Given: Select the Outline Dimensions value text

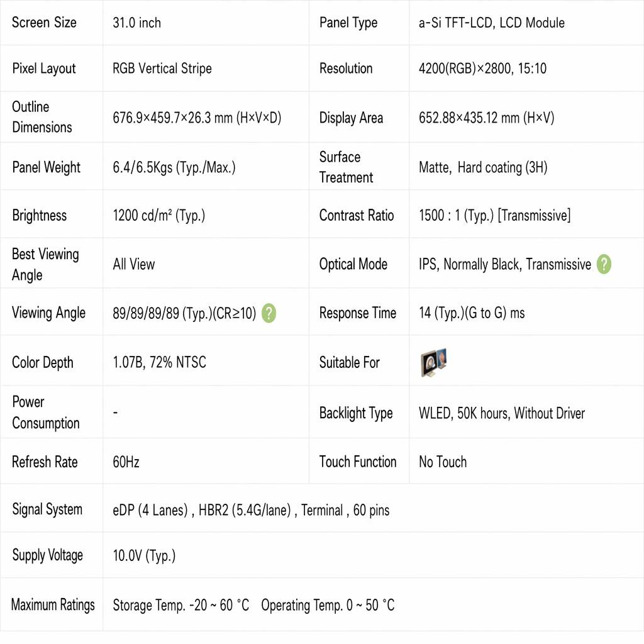Looking at the screenshot, I should [x=197, y=118].
